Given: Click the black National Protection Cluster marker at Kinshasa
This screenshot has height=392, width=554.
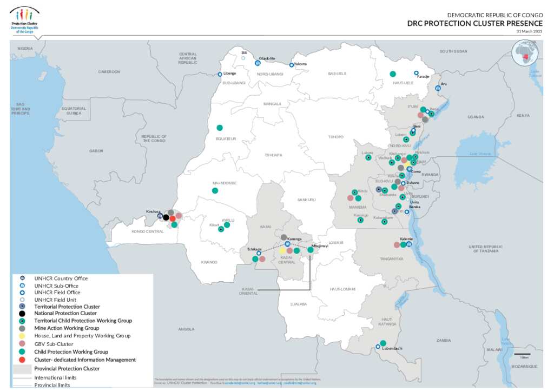Looking at the screenshot, I should click(166, 218).
